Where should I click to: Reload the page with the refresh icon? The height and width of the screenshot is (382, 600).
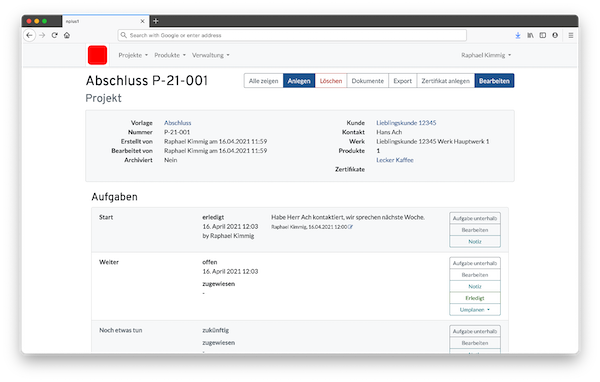55,35
